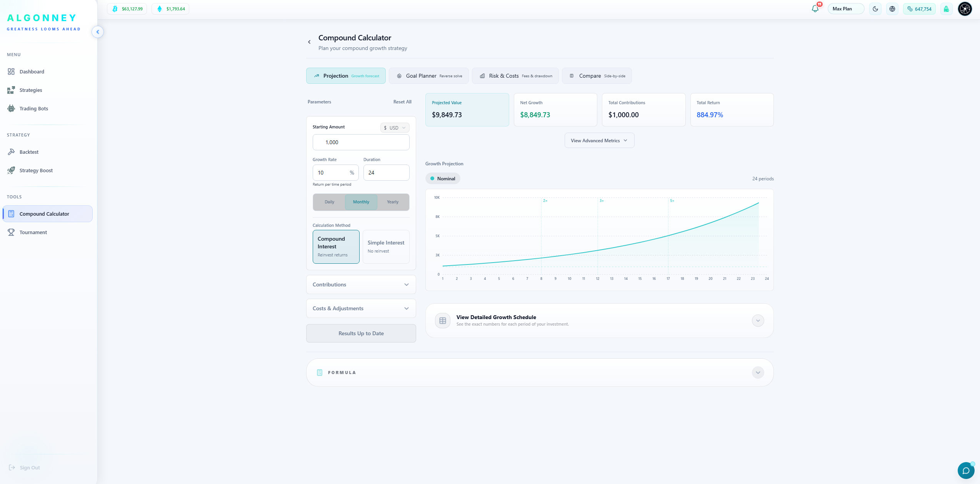Image resolution: width=980 pixels, height=484 pixels.
Task: Expand the Formula section chevron
Action: click(758, 373)
